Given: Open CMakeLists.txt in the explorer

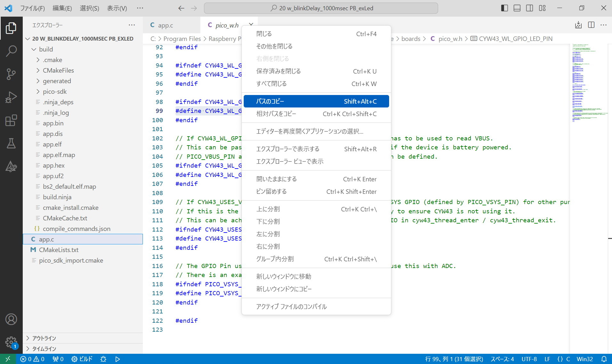Looking at the screenshot, I should 59,250.
